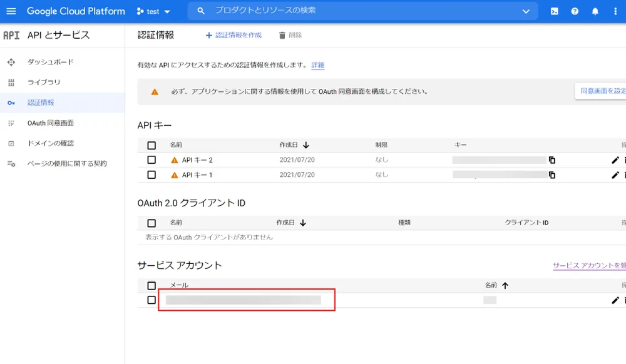Click the クライアント ID column header

pos(526,223)
